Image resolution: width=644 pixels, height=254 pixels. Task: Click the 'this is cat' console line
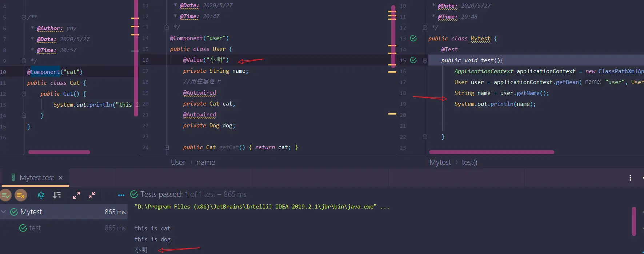pyautogui.click(x=152, y=229)
